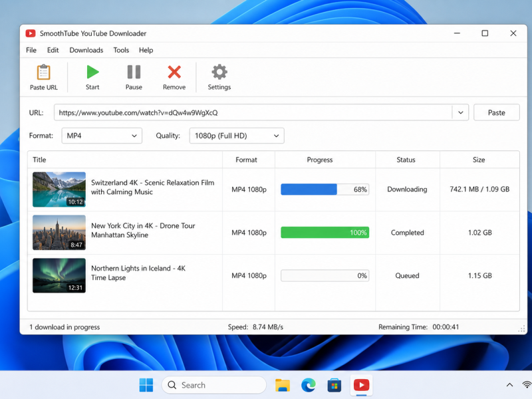The width and height of the screenshot is (532, 399).
Task: Click the Paste button beside URL field
Action: pos(496,112)
